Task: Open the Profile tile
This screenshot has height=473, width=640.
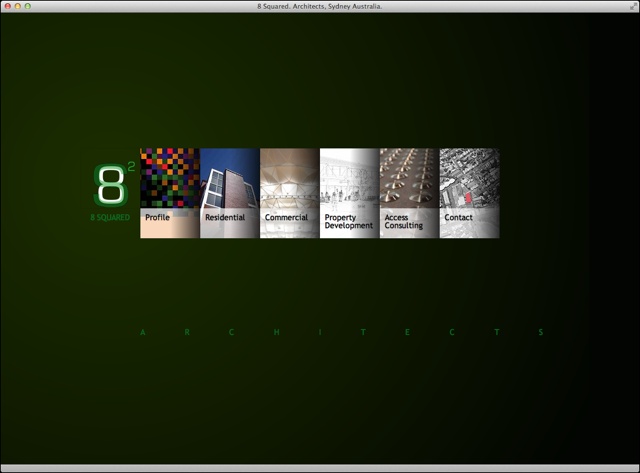Action: click(x=170, y=193)
